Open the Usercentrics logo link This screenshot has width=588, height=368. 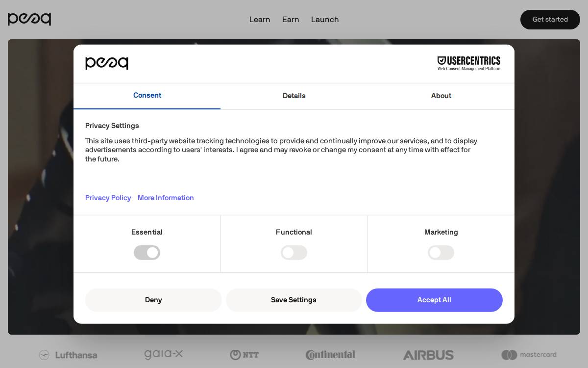pyautogui.click(x=469, y=63)
